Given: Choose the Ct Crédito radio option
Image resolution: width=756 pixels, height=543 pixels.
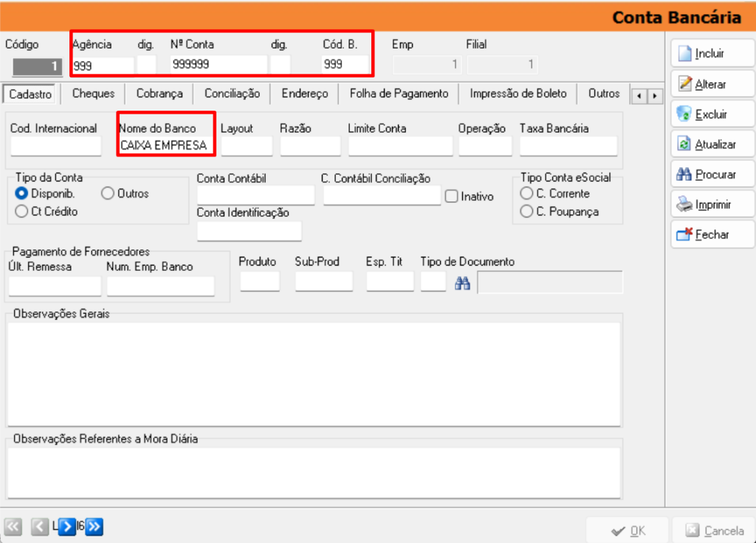Looking at the screenshot, I should point(22,212).
